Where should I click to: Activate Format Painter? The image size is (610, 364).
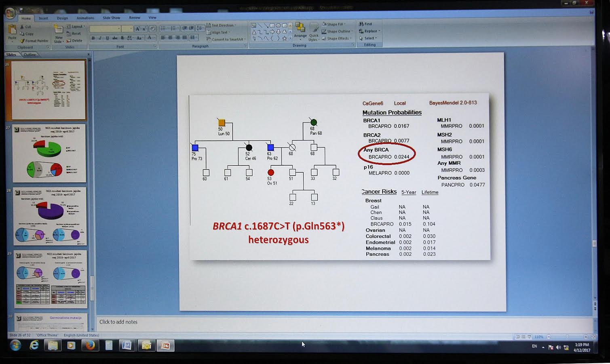point(34,41)
